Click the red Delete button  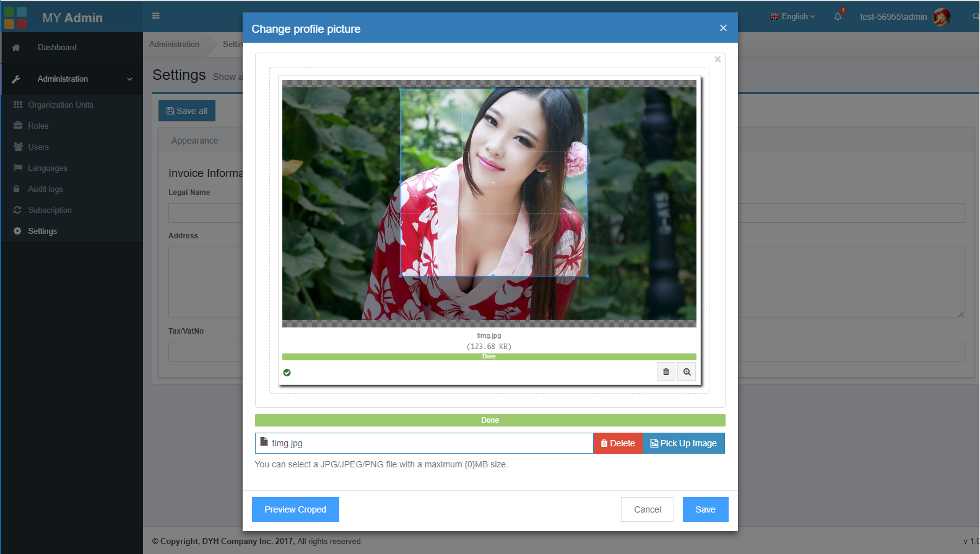(x=618, y=443)
